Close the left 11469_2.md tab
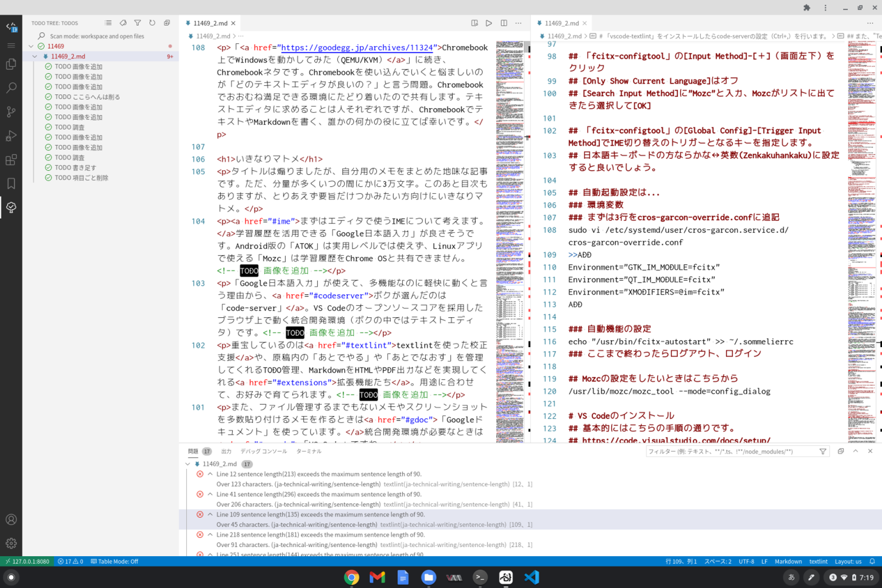The height and width of the screenshot is (588, 882). pos(233,23)
